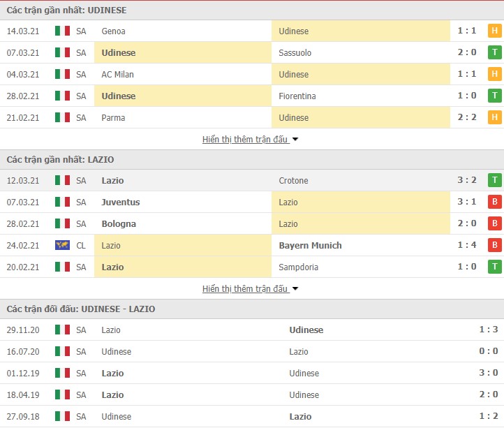Click the 1 : 3 score of Lazio–Udinese
Image resolution: width=504 pixels, height=428 pixels.
pos(488,330)
